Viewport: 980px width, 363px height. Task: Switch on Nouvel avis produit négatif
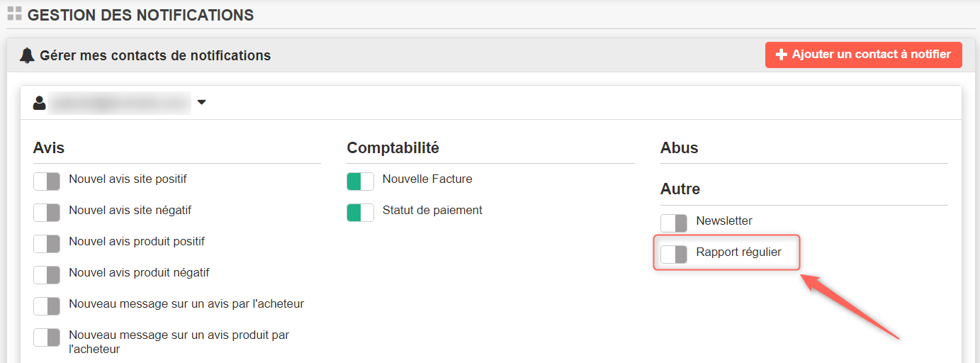click(x=47, y=275)
